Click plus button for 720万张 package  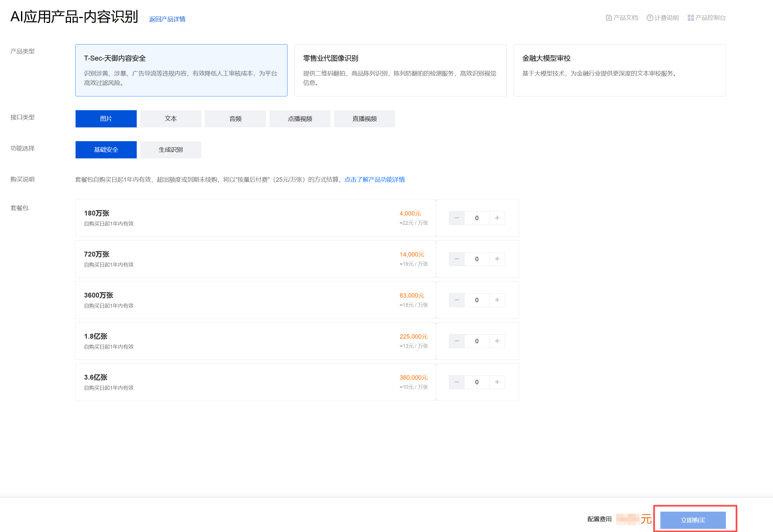point(497,259)
